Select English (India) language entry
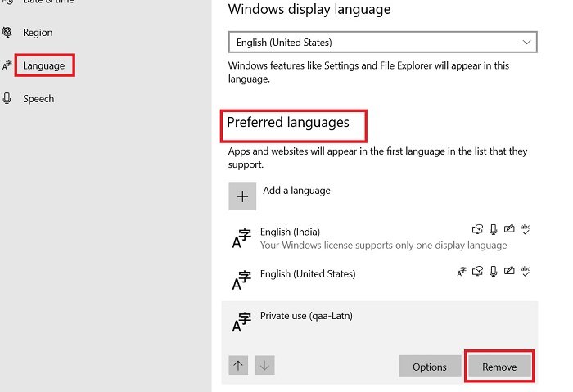The image size is (573, 392). coord(380,238)
